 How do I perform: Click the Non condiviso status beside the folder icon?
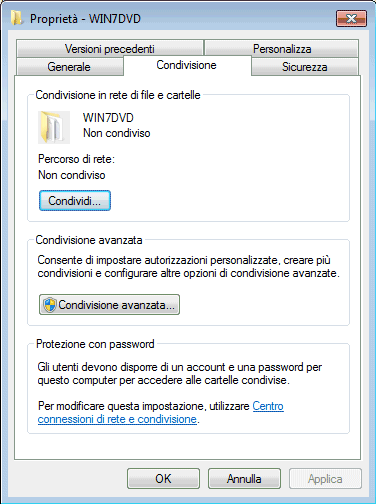[x=117, y=133]
